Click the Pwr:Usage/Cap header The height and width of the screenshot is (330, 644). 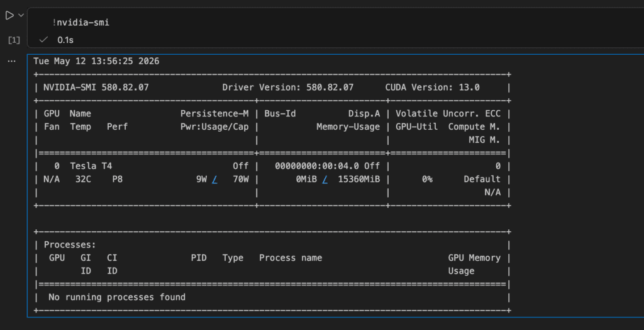point(214,127)
